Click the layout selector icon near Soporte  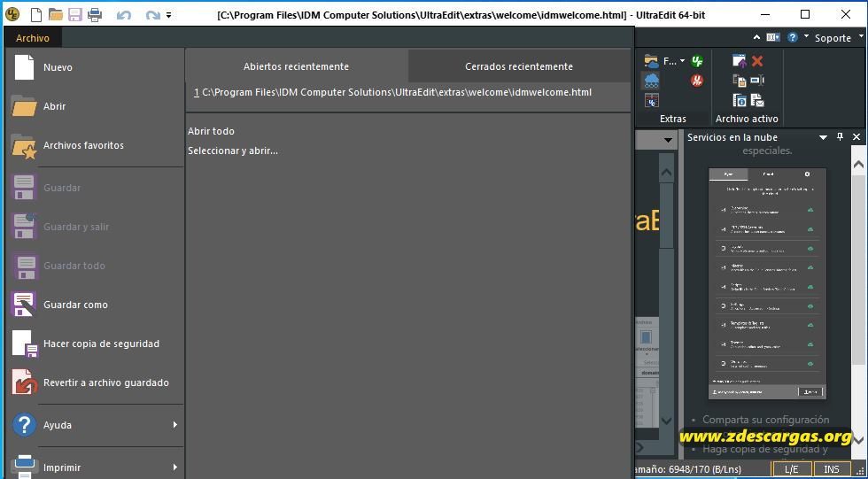[773, 37]
